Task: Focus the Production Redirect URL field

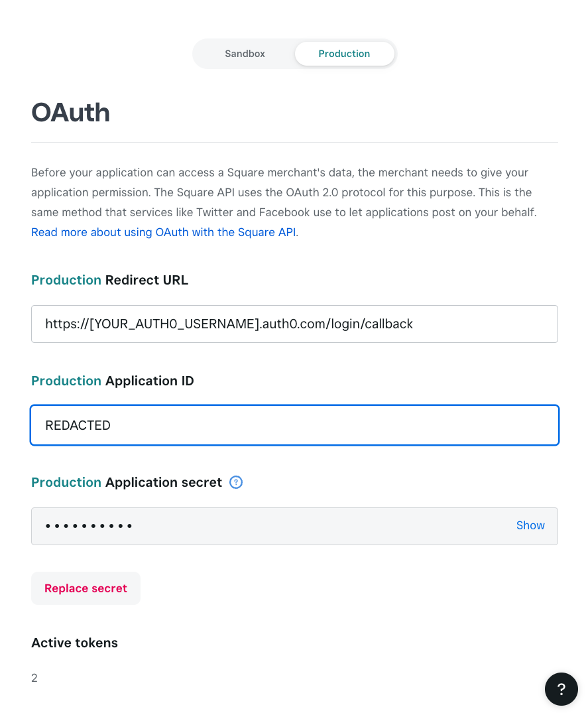Action: (294, 324)
